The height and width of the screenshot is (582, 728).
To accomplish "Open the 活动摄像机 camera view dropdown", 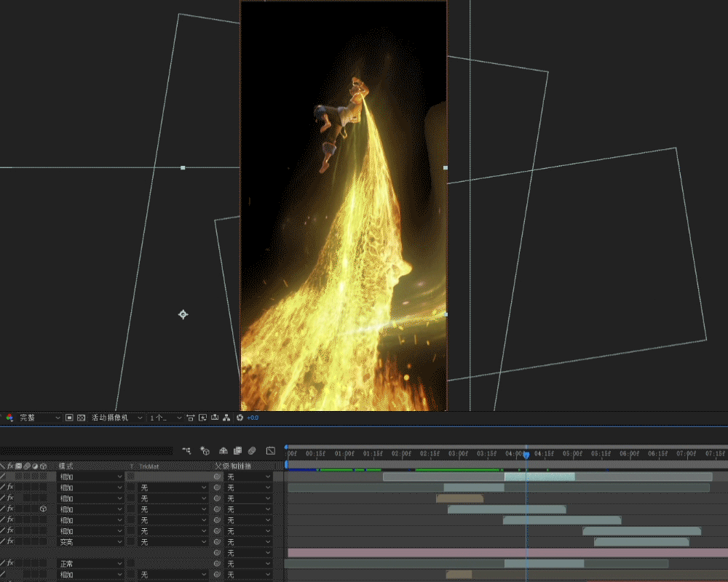I will pyautogui.click(x=116, y=418).
